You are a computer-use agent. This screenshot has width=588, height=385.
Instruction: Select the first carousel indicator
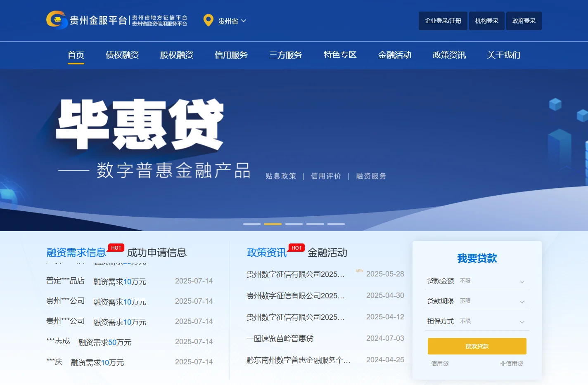click(252, 224)
